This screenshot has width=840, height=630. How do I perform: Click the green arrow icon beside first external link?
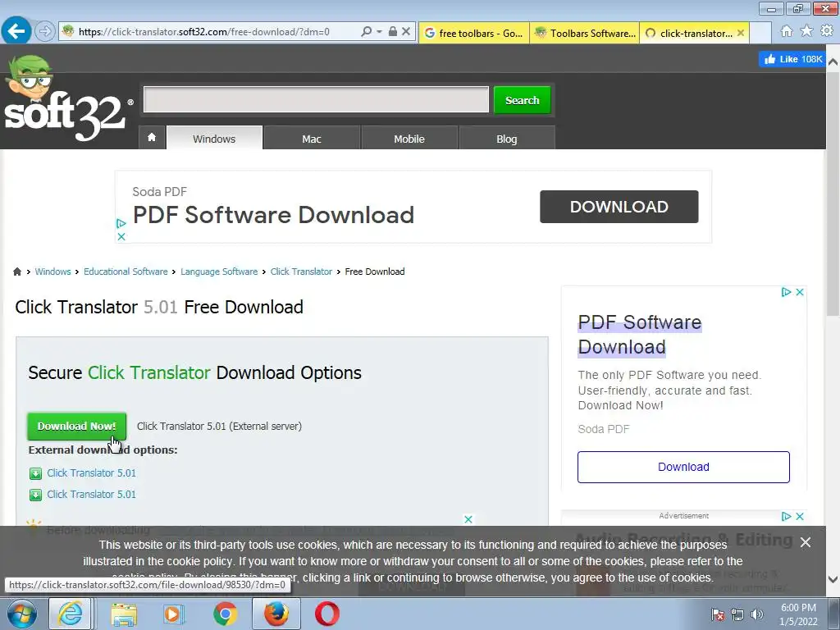point(35,473)
